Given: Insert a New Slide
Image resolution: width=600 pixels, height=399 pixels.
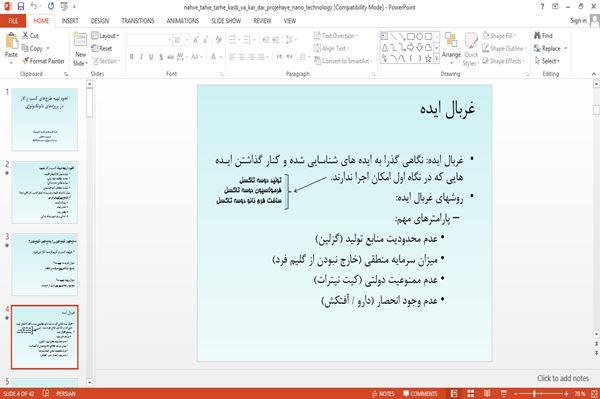Looking at the screenshot, I should 80,49.
